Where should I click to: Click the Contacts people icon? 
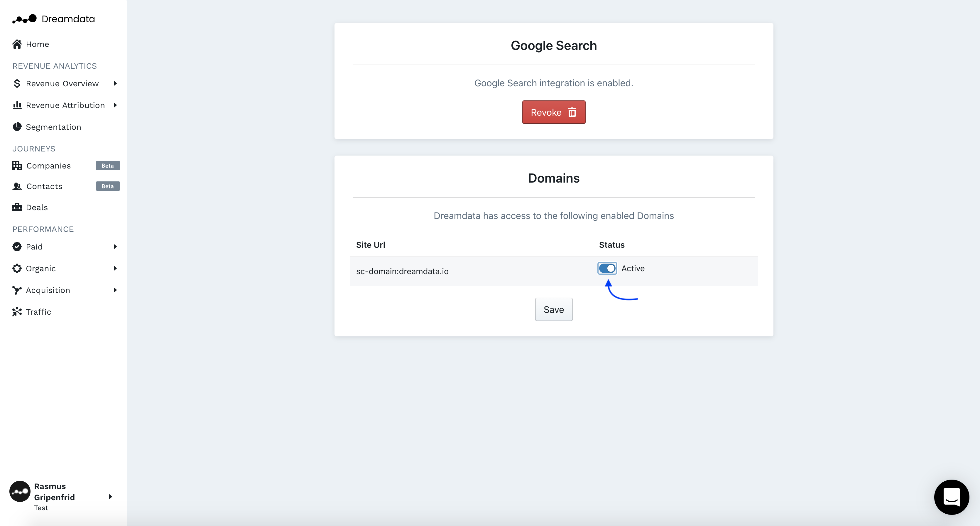point(17,186)
